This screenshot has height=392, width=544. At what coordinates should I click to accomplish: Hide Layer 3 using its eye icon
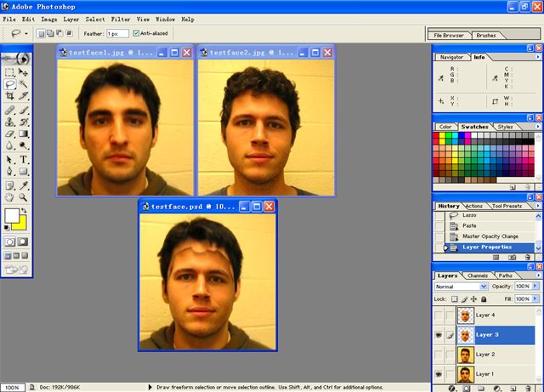439,335
